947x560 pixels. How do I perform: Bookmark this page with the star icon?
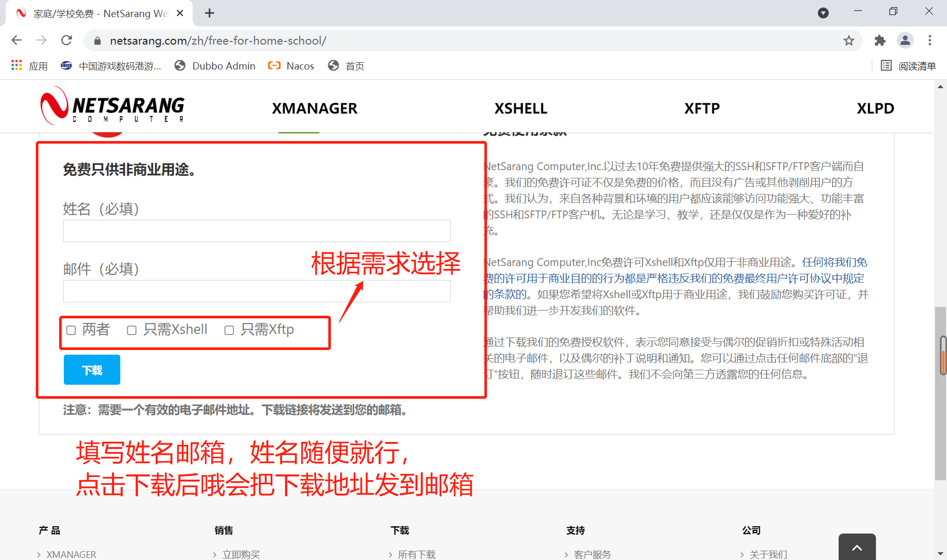pyautogui.click(x=849, y=40)
